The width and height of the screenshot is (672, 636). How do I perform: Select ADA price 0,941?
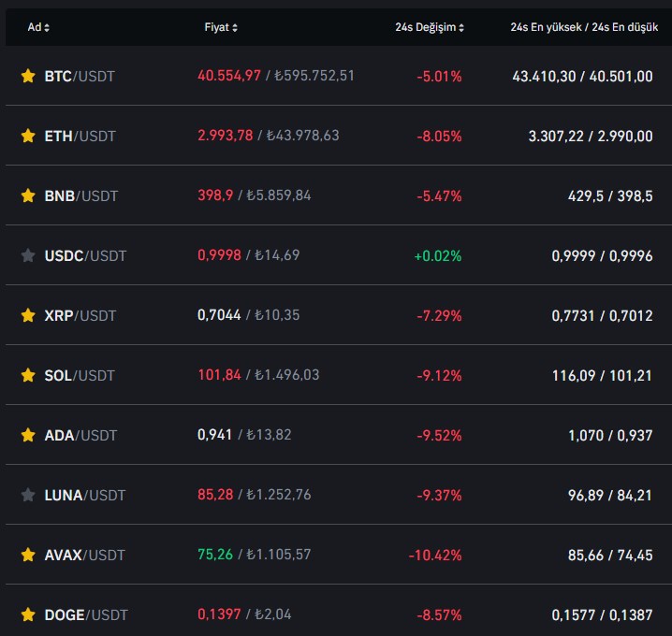214,435
